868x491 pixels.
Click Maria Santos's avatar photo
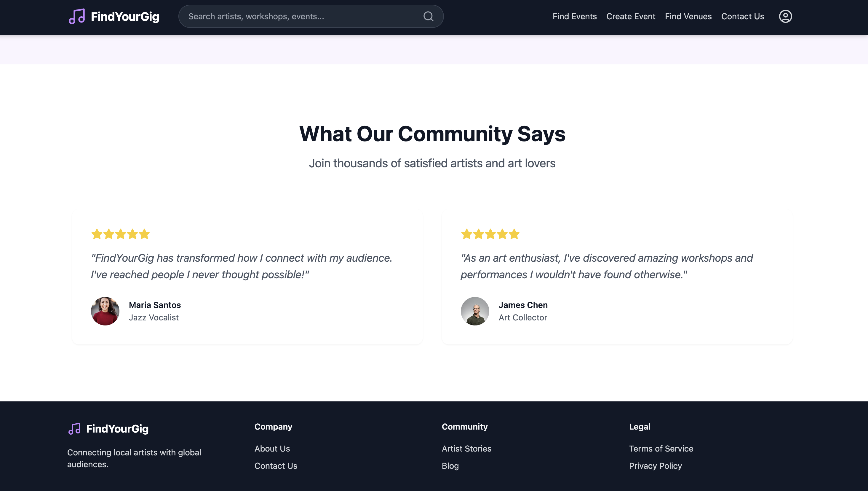tap(105, 311)
